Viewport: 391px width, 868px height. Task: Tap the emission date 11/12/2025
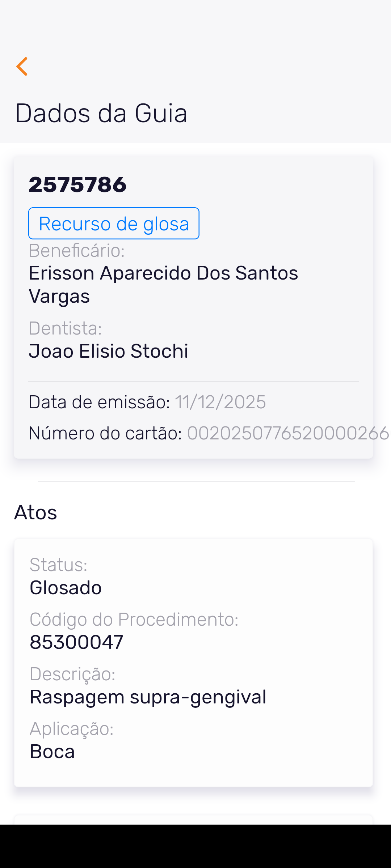coord(220,402)
